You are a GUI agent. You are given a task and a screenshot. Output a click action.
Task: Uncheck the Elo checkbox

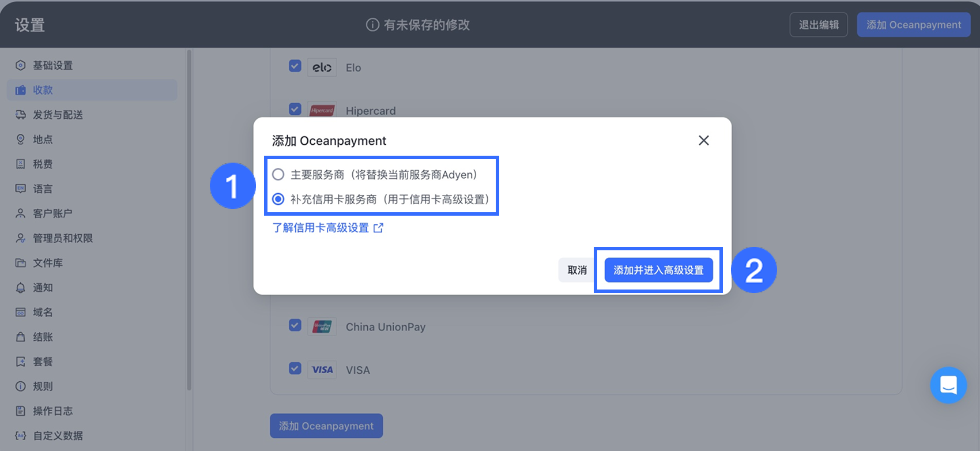295,66
